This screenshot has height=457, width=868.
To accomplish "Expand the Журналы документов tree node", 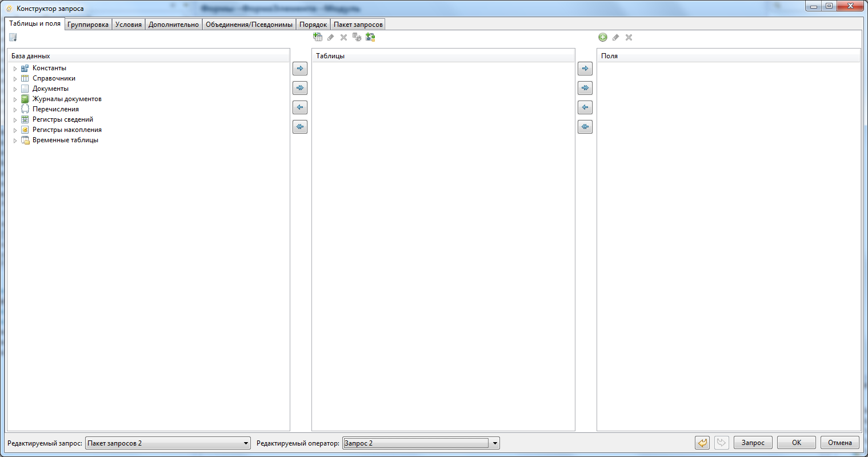I will (15, 99).
